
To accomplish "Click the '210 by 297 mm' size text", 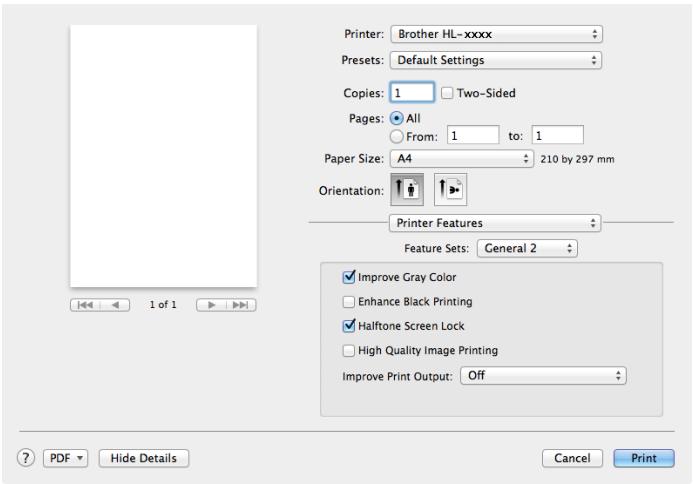I will tap(577, 159).
